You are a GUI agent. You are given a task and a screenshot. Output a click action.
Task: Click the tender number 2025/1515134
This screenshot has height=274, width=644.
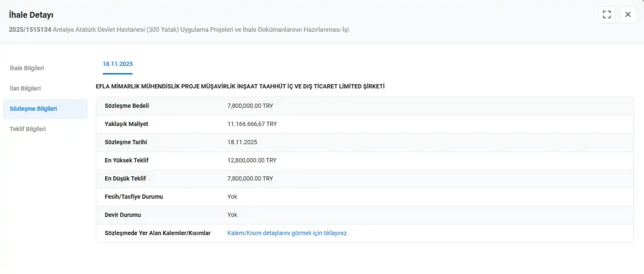click(x=30, y=30)
